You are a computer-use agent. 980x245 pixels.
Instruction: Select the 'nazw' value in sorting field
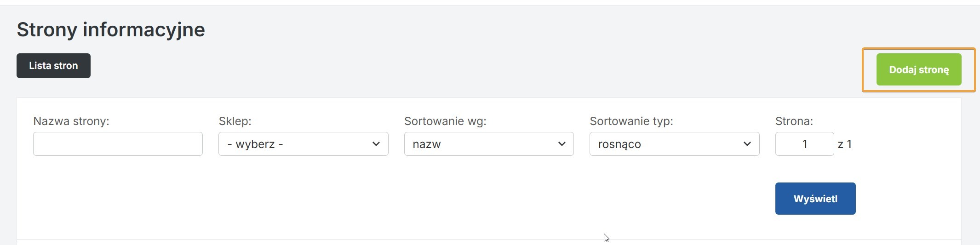427,144
